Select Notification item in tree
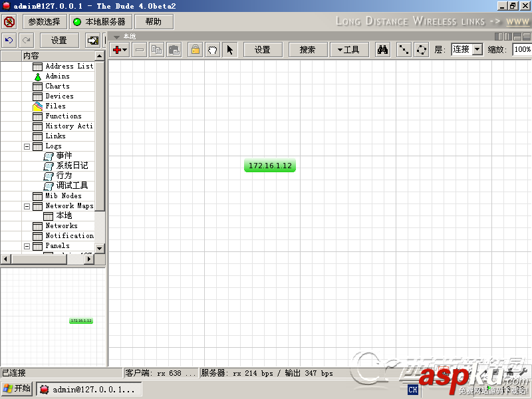The image size is (532, 399). pyautogui.click(x=70, y=236)
